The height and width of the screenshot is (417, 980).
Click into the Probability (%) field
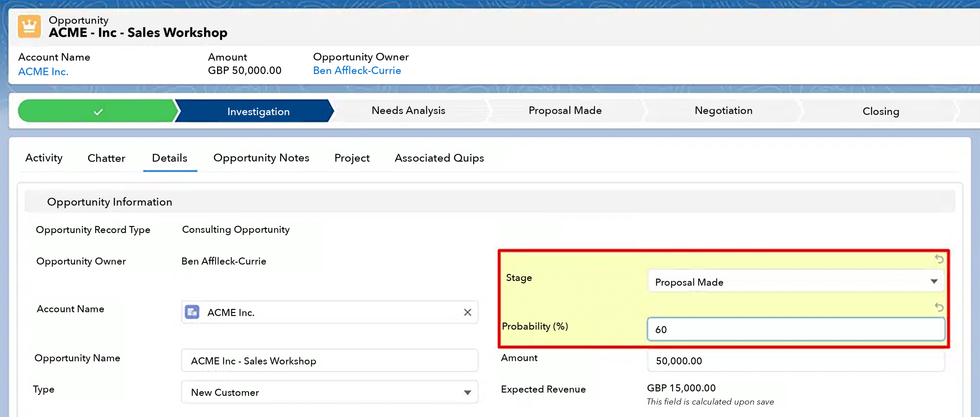(x=795, y=329)
